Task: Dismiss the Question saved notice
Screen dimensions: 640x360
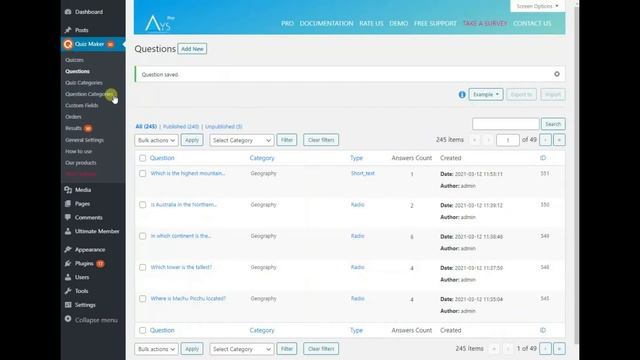Action: [x=557, y=74]
